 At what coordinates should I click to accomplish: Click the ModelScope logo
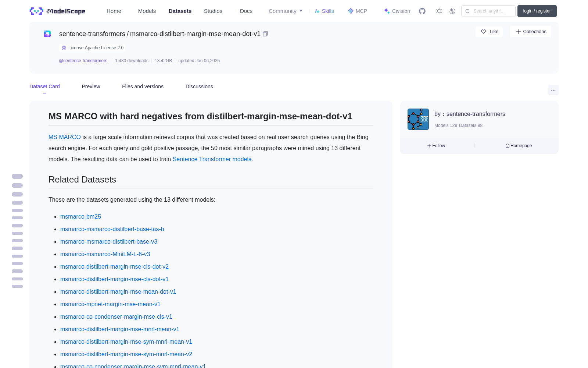58,11
